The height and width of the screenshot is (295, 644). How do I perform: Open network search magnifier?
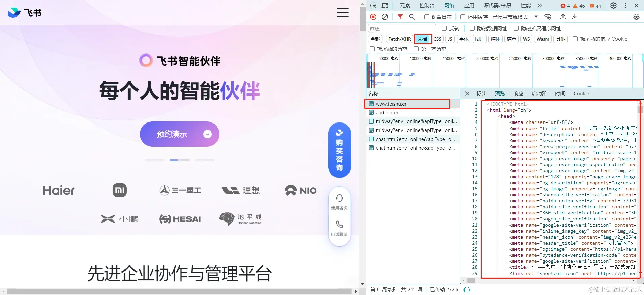point(412,17)
